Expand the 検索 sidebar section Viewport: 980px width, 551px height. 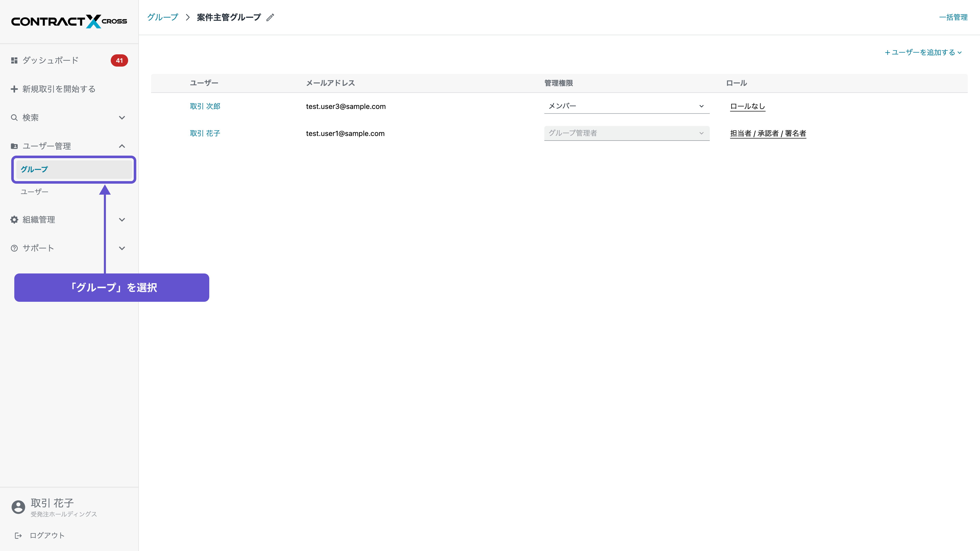point(122,118)
